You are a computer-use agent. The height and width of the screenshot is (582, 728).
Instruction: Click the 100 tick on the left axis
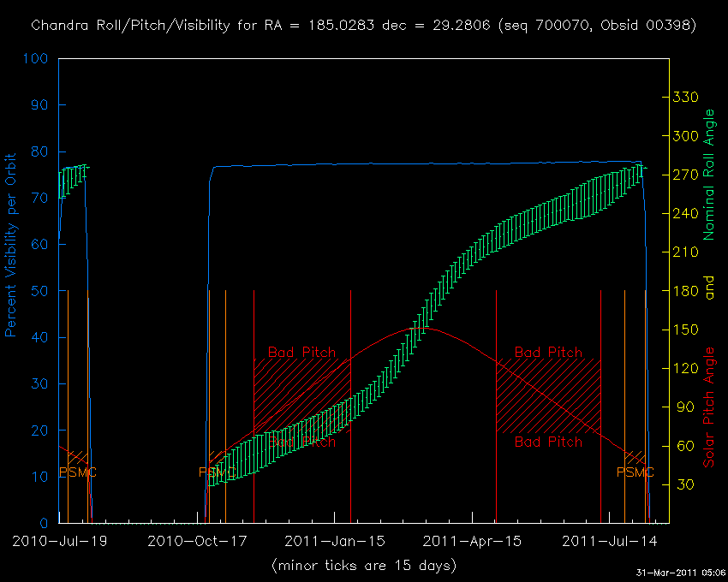pos(35,59)
